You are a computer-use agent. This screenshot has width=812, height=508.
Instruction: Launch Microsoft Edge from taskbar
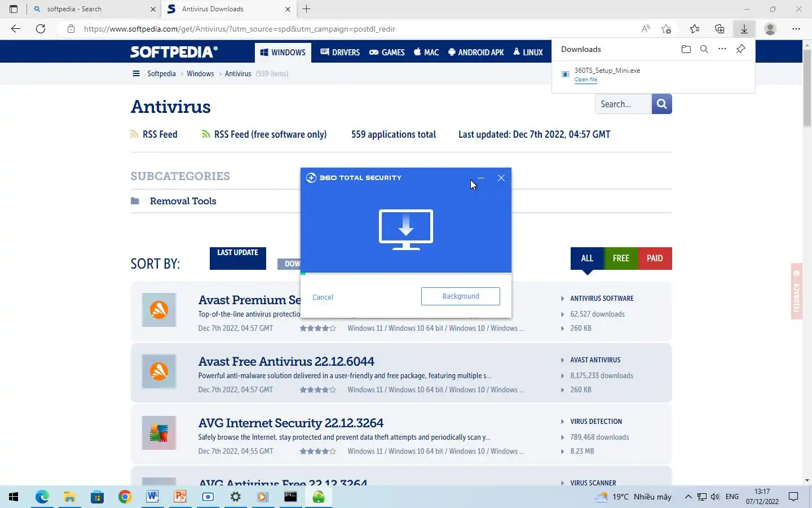(42, 497)
